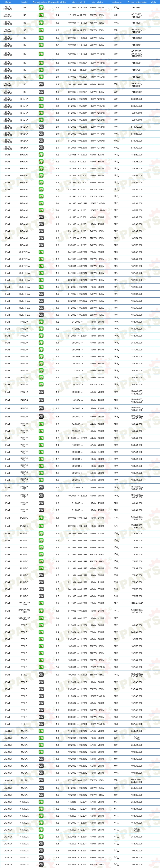Click the power cell 48kW / 65KM
160x868 pixels.
(x=97, y=217)
